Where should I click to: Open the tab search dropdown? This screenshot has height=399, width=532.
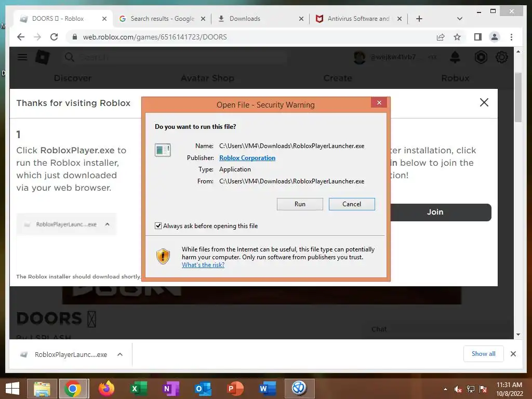tap(459, 19)
